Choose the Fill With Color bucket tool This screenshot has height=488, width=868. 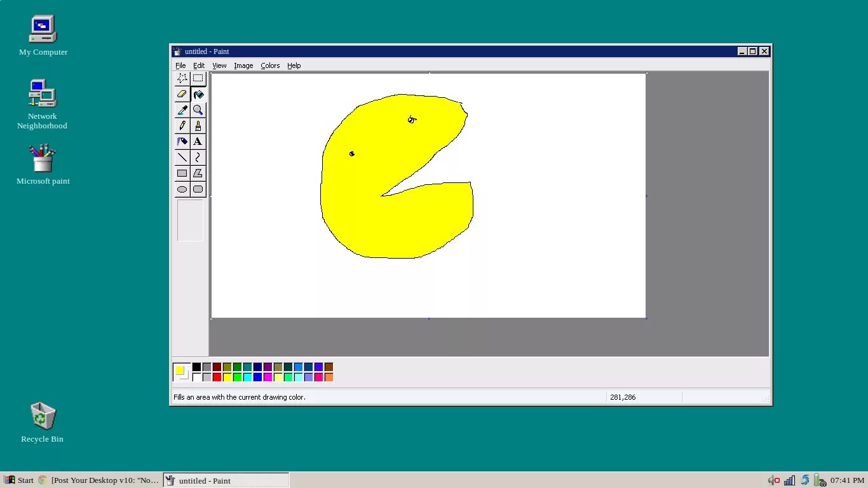tap(198, 94)
